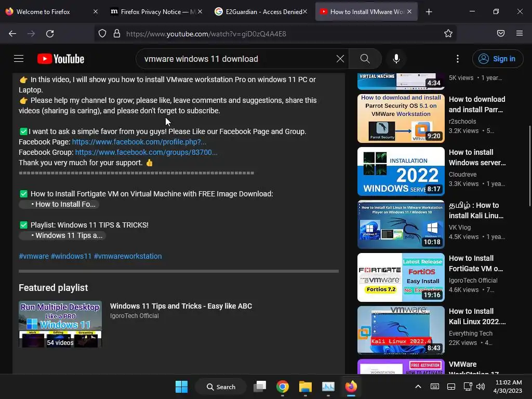Run search with the magnifier button
The image size is (532, 399).
(365, 59)
